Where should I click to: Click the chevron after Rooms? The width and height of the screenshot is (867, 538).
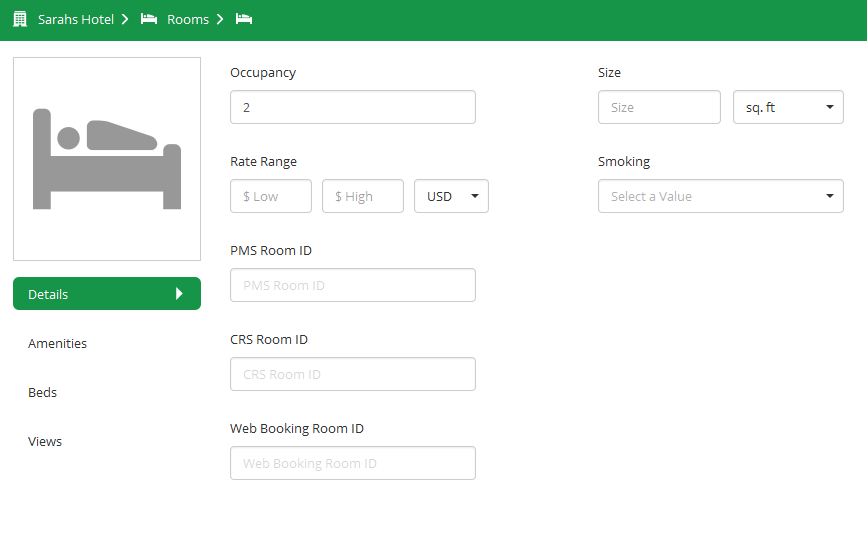pos(220,19)
